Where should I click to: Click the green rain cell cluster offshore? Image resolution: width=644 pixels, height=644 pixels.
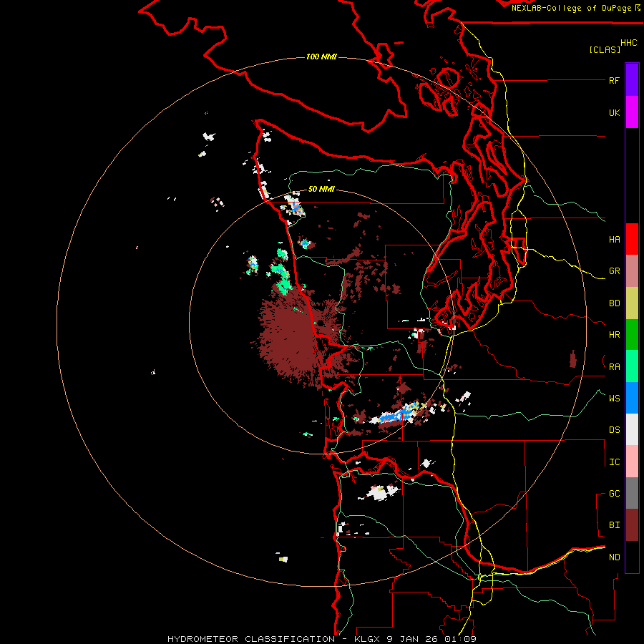[x=282, y=273]
